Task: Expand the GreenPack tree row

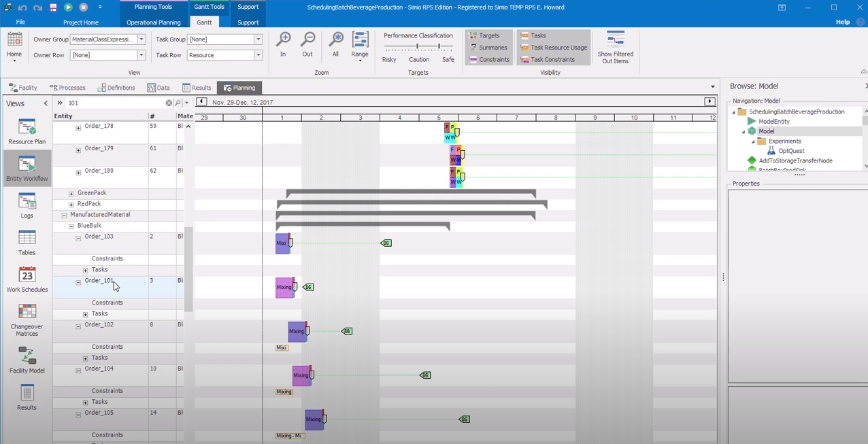Action: tap(71, 193)
